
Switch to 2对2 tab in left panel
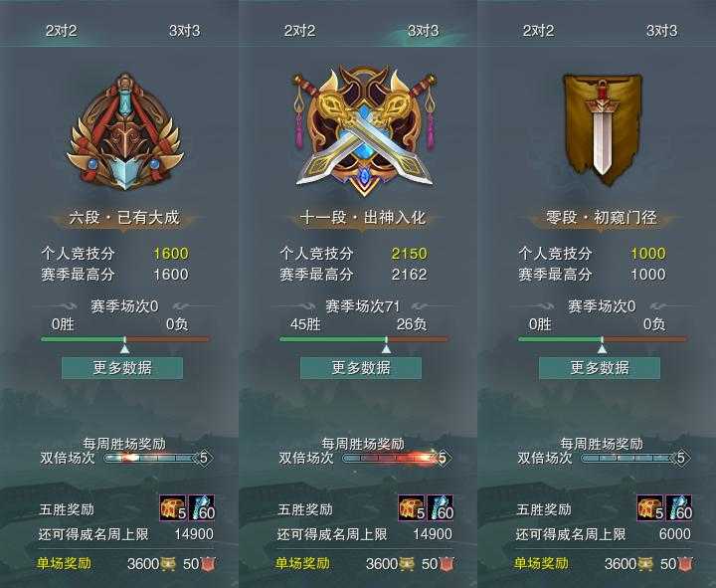point(62,31)
